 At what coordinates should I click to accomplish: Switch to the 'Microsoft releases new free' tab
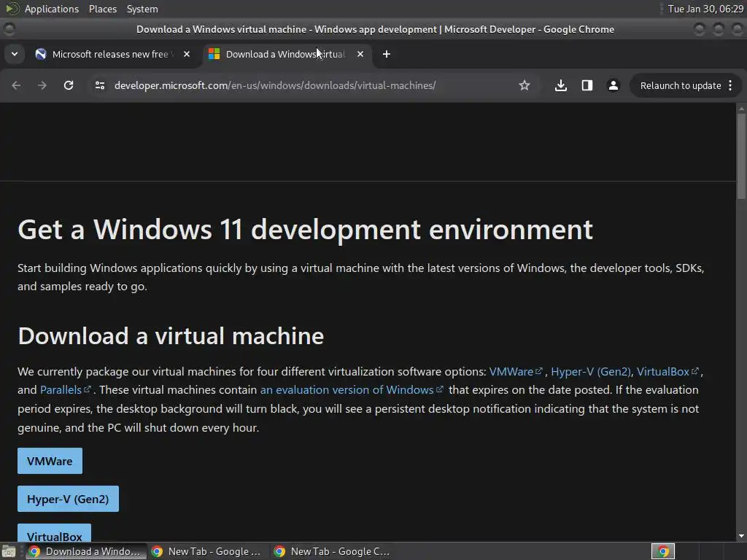tap(110, 54)
